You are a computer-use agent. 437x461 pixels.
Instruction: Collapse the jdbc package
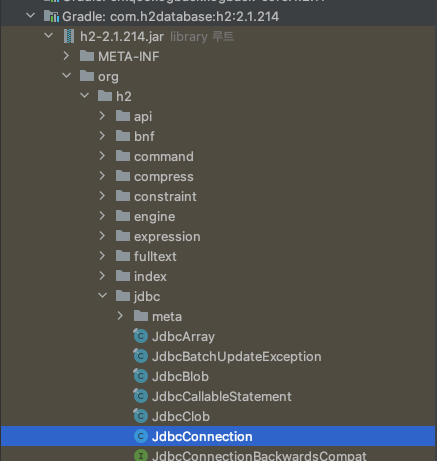pos(102,296)
